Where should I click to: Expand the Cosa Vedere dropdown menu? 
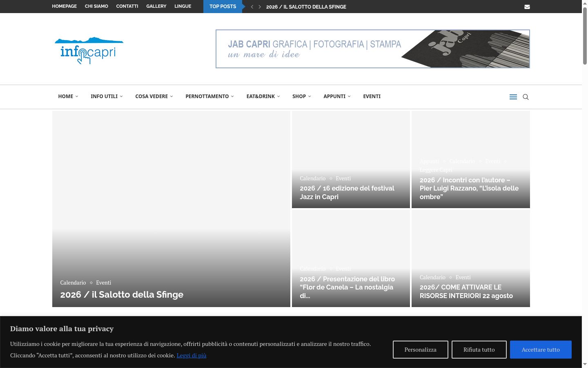click(x=154, y=96)
